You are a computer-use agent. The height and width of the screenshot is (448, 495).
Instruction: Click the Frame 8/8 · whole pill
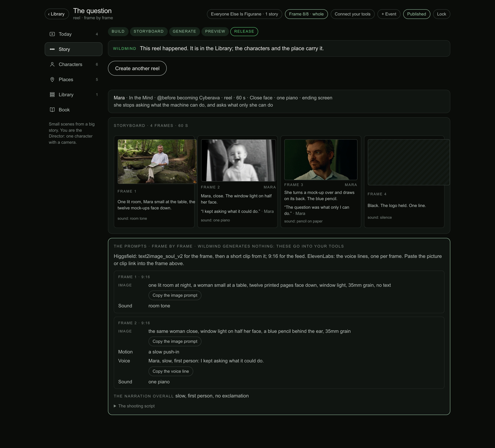pyautogui.click(x=306, y=14)
